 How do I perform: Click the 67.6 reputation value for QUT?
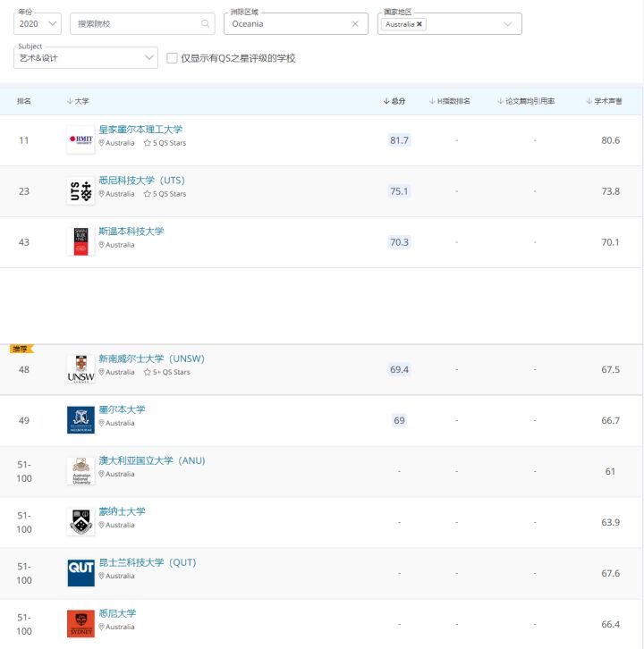(x=610, y=573)
